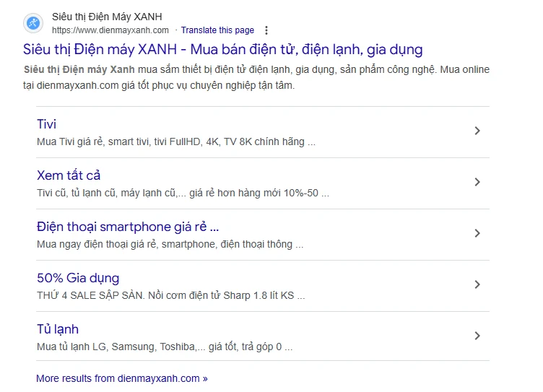Click description 'Mua Tivi giá rẻ, smart tivi'
Image resolution: width=543 pixels, height=392 pixels.
coord(176,142)
